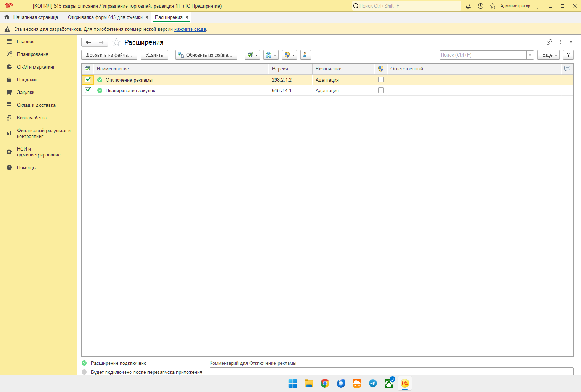Image resolution: width=581 pixels, height=392 pixels.
Task: Click the list search field Поиск (Ctrl+F)
Action: 483,55
